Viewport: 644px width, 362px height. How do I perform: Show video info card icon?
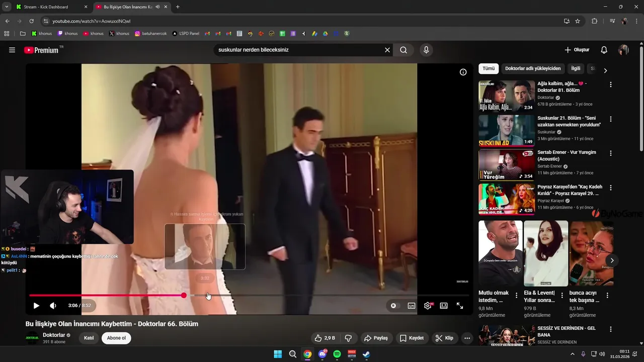pos(463,72)
